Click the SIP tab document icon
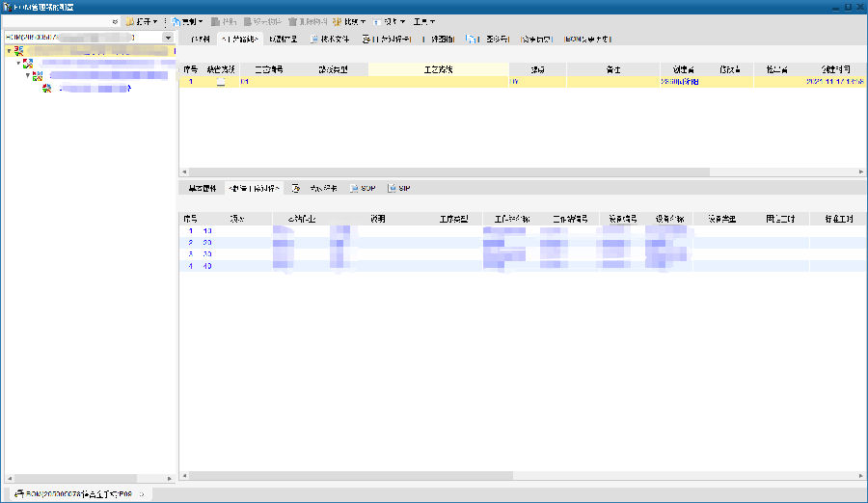Viewport: 868px width, 503px height. tap(392, 188)
